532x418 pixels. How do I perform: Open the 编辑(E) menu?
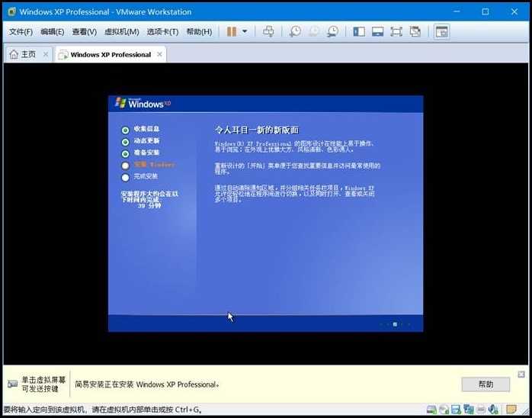tap(53, 32)
